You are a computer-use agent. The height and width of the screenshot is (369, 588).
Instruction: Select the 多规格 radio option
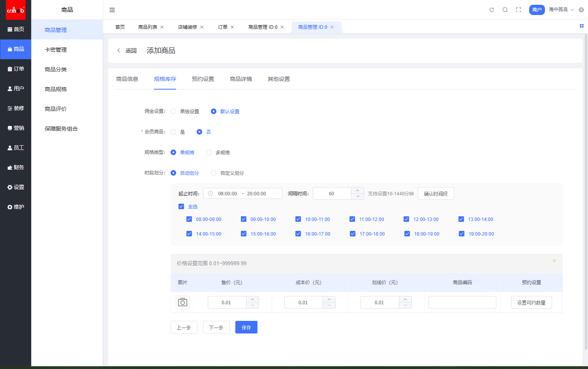[209, 152]
